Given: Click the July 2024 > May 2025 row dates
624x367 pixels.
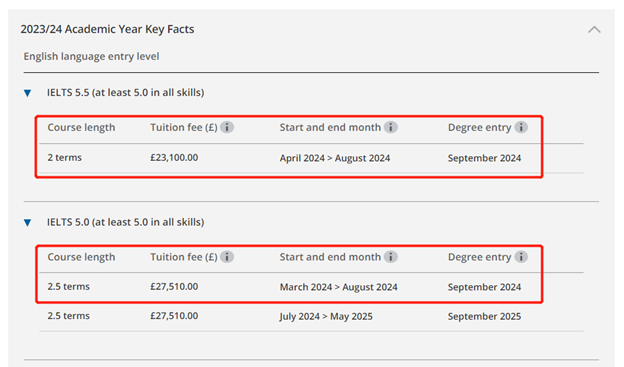Looking at the screenshot, I should click(326, 316).
